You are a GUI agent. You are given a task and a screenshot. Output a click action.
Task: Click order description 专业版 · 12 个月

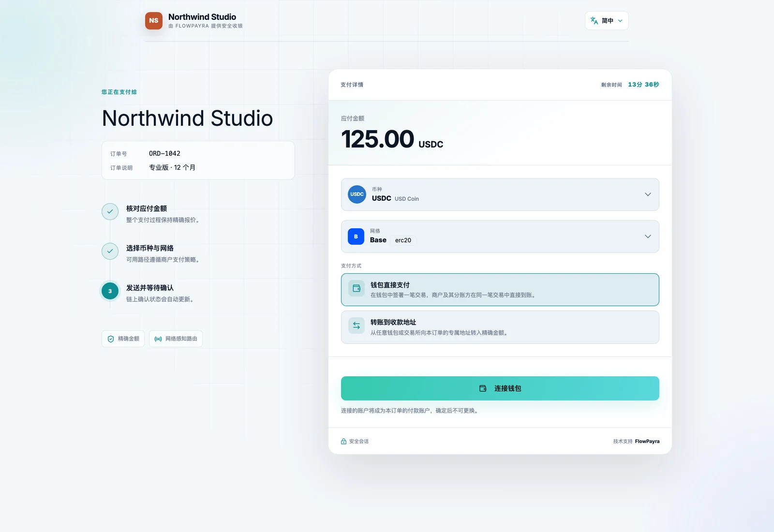pyautogui.click(x=172, y=168)
